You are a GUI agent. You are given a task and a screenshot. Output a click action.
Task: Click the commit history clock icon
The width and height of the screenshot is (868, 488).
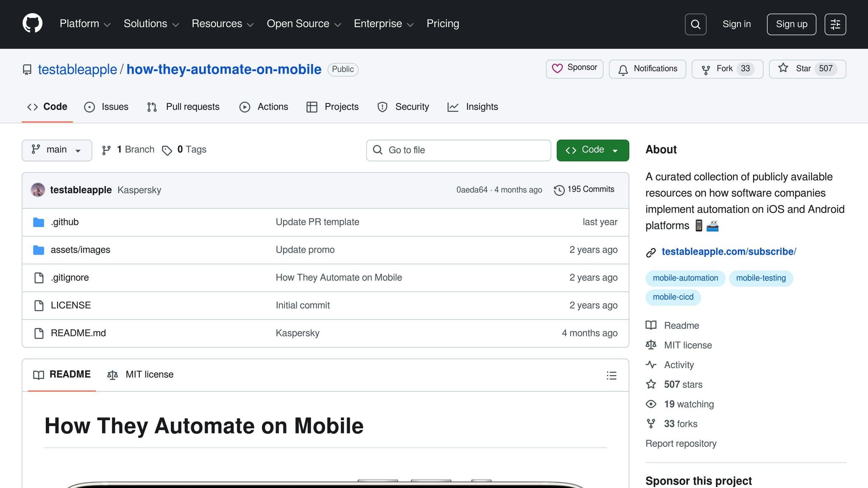[x=559, y=190]
